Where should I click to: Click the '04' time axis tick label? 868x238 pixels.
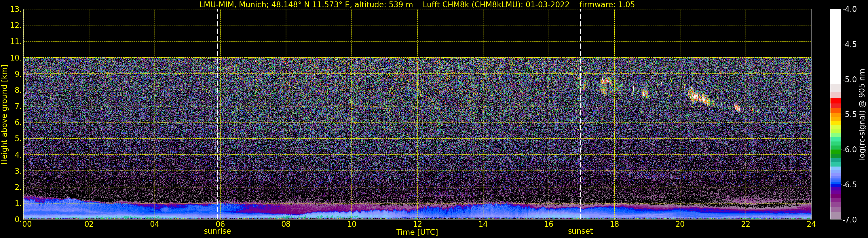coord(155,224)
